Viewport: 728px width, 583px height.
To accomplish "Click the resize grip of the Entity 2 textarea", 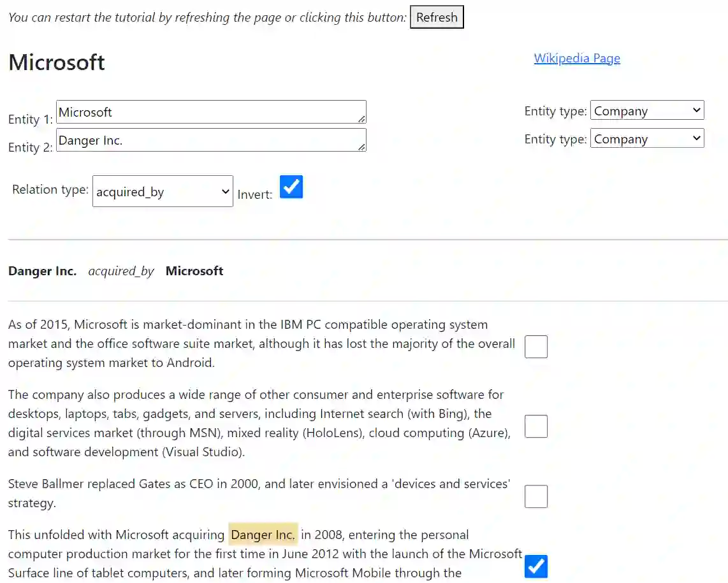I will pyautogui.click(x=361, y=147).
